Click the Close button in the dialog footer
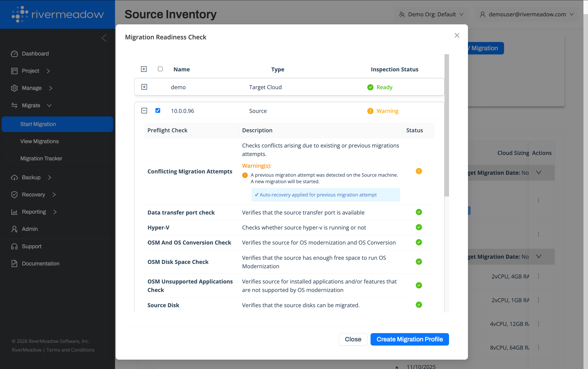 click(x=353, y=339)
